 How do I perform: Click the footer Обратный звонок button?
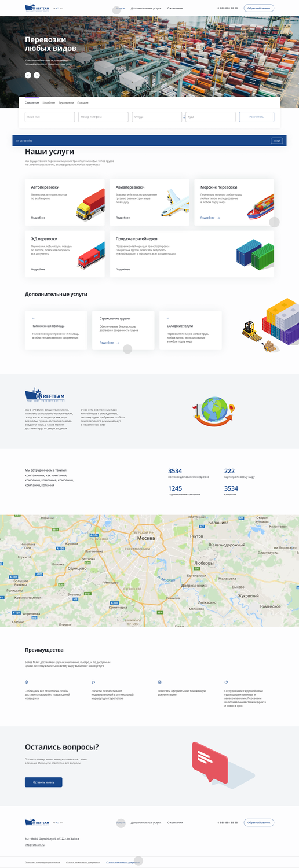259,822
